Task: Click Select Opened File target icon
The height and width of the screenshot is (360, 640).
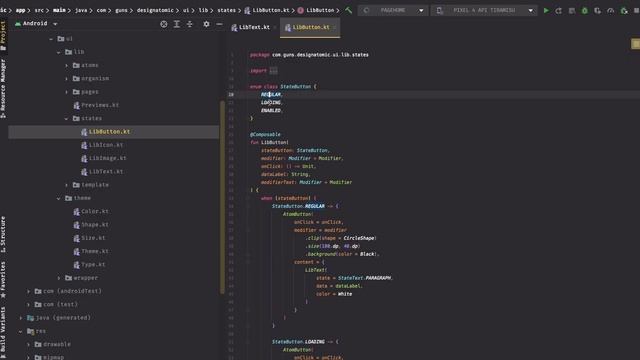Action: [x=164, y=24]
